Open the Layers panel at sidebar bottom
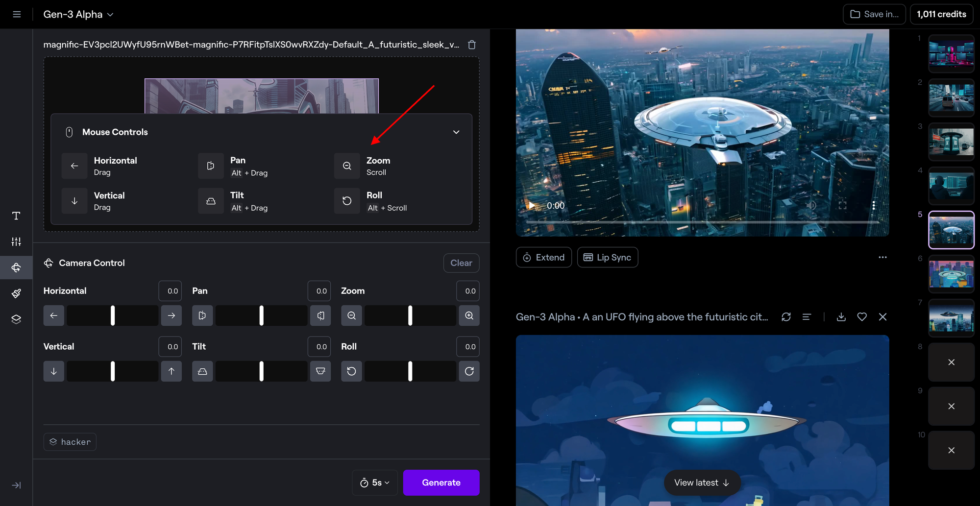This screenshot has height=506, width=980. [16, 319]
